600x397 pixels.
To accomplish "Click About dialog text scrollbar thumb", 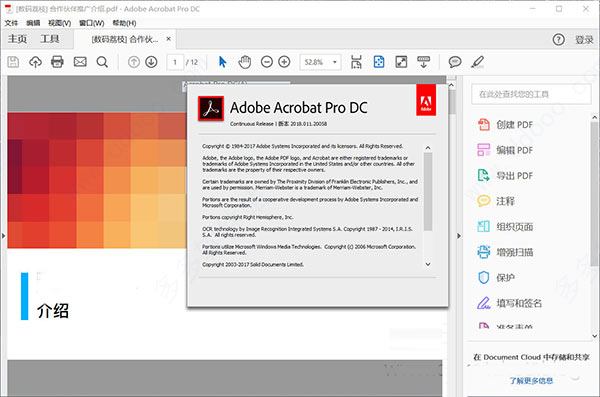I will point(428,191).
